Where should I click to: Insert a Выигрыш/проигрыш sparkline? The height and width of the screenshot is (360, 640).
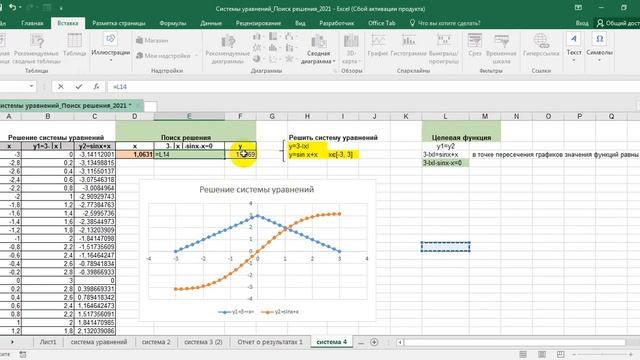pos(444,49)
